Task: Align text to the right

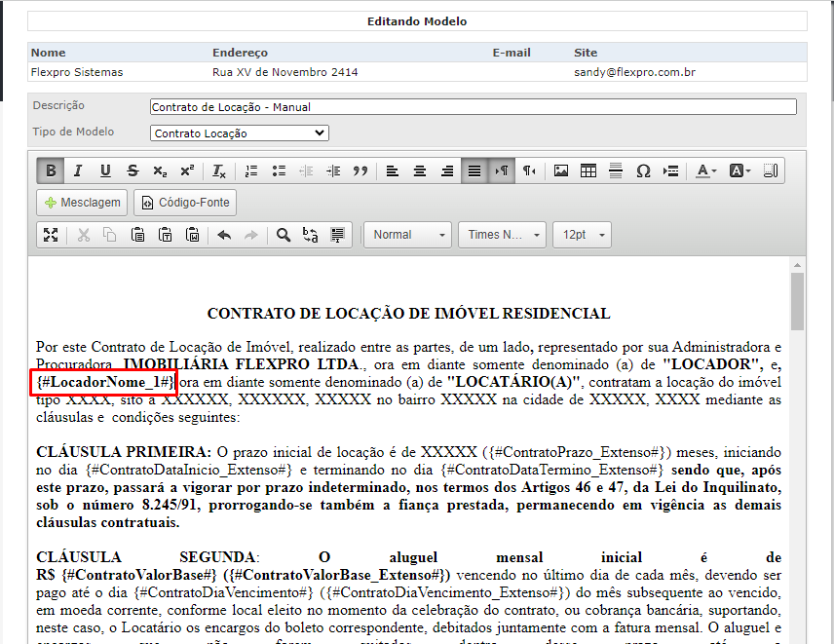Action: click(447, 170)
